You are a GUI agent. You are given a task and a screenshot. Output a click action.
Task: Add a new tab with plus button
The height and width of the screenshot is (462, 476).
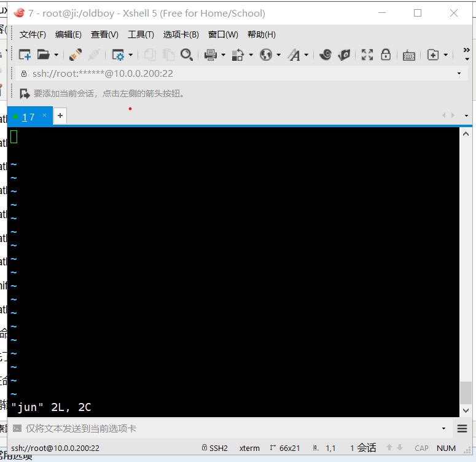click(x=60, y=116)
